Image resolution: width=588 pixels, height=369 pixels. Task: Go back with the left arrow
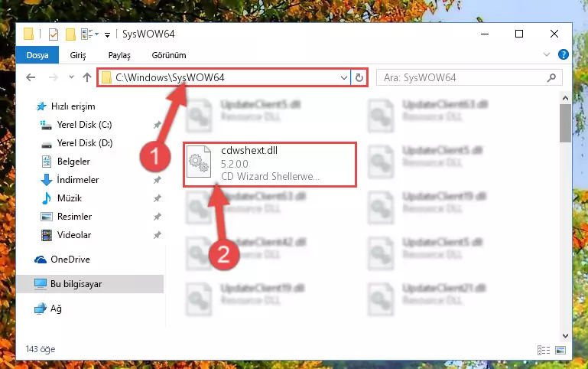click(x=31, y=77)
